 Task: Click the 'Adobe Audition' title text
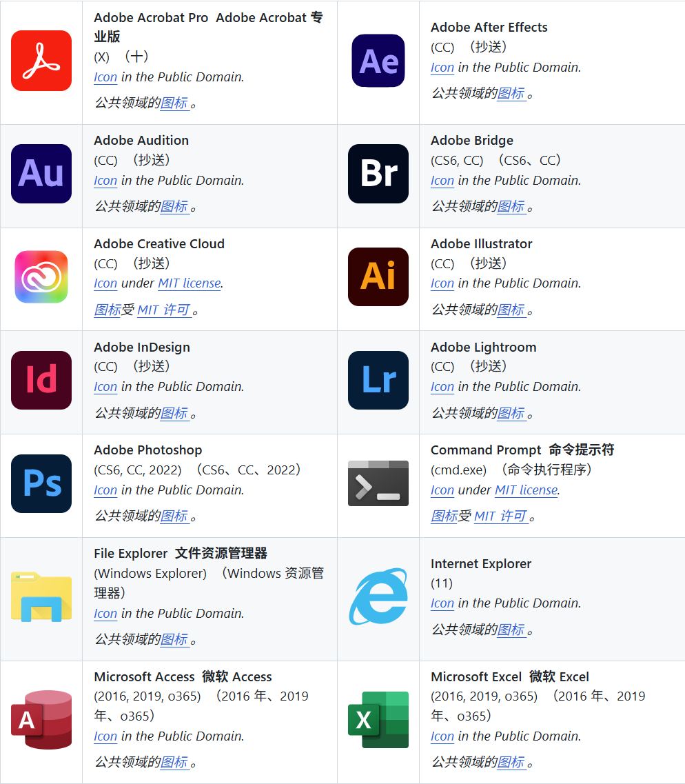point(141,141)
